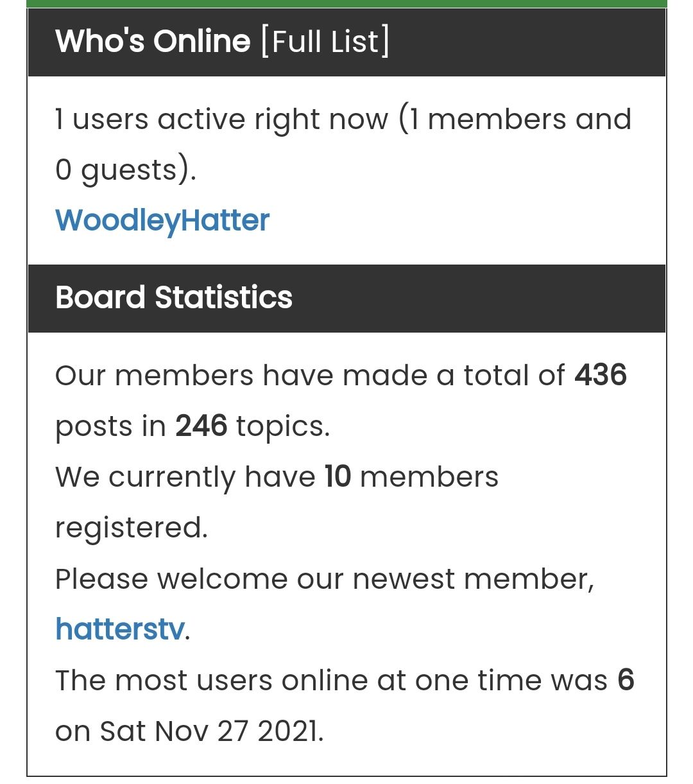This screenshot has height=784, width=693.
Task: Click the bold 436 posts count
Action: point(601,375)
